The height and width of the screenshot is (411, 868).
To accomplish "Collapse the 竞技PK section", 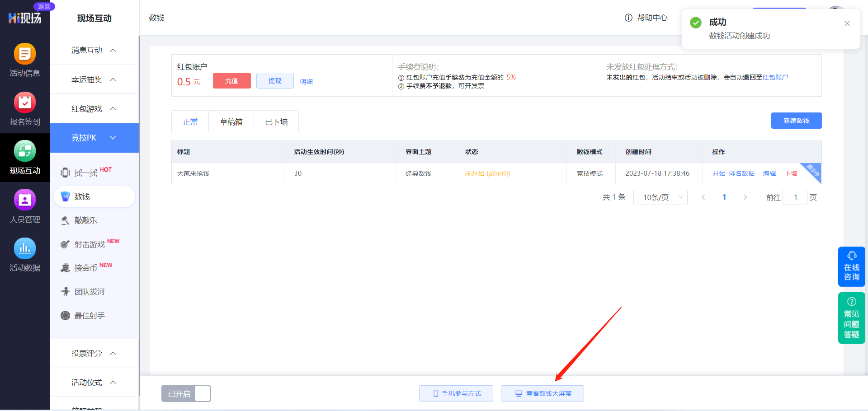I will 94,138.
